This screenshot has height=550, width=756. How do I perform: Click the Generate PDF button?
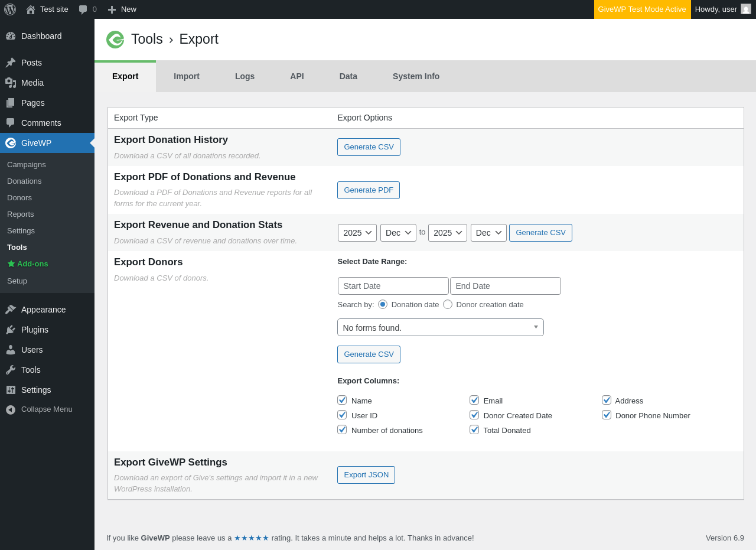tap(369, 190)
